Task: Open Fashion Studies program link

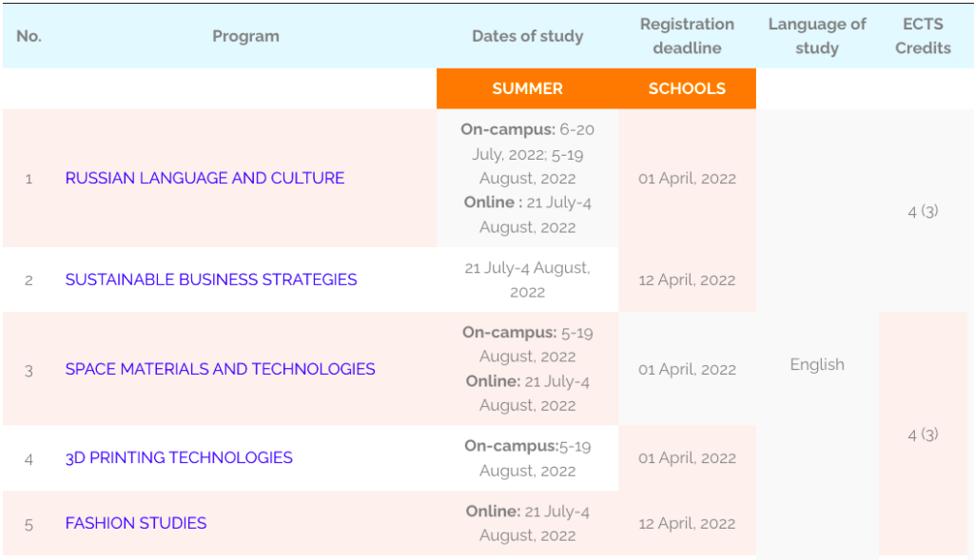Action: [x=135, y=523]
